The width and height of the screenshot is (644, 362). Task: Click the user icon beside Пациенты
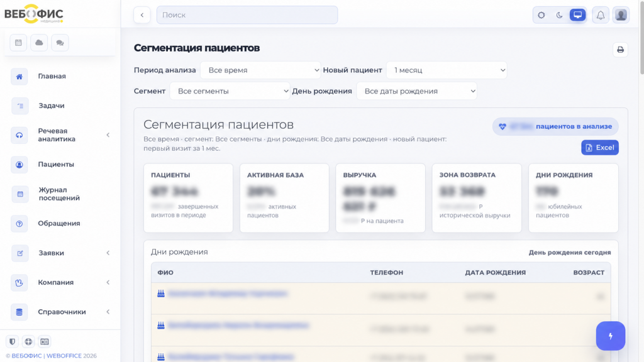coord(19,165)
